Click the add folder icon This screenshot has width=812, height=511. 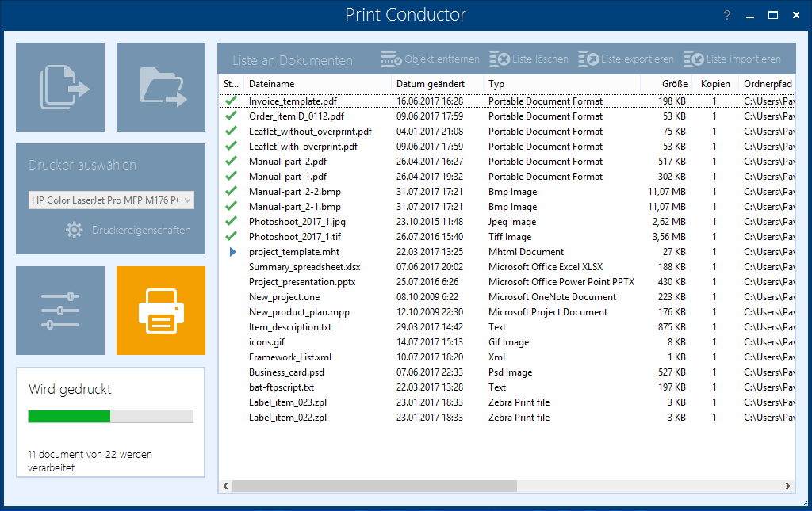tap(160, 86)
